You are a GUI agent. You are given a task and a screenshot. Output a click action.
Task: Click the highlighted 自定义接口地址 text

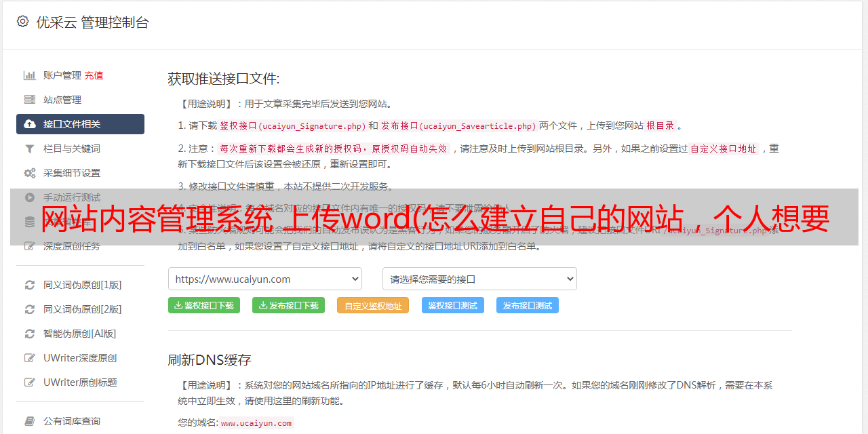[724, 149]
